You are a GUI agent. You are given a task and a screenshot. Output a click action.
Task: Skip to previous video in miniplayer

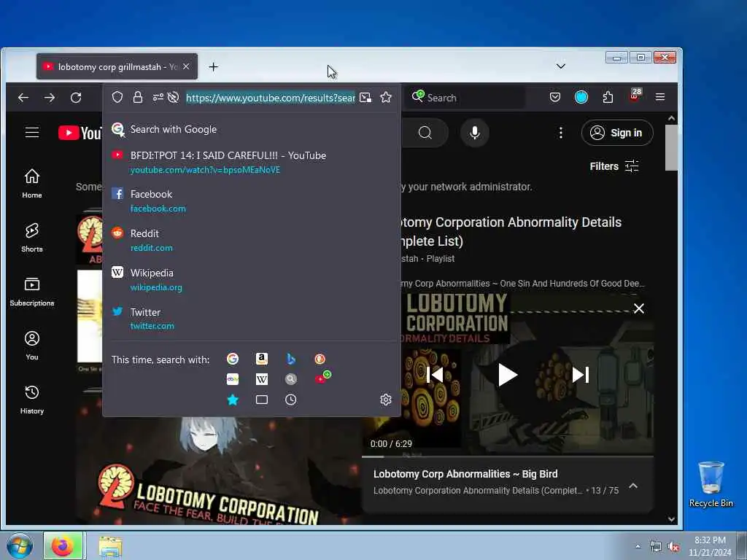coord(435,376)
